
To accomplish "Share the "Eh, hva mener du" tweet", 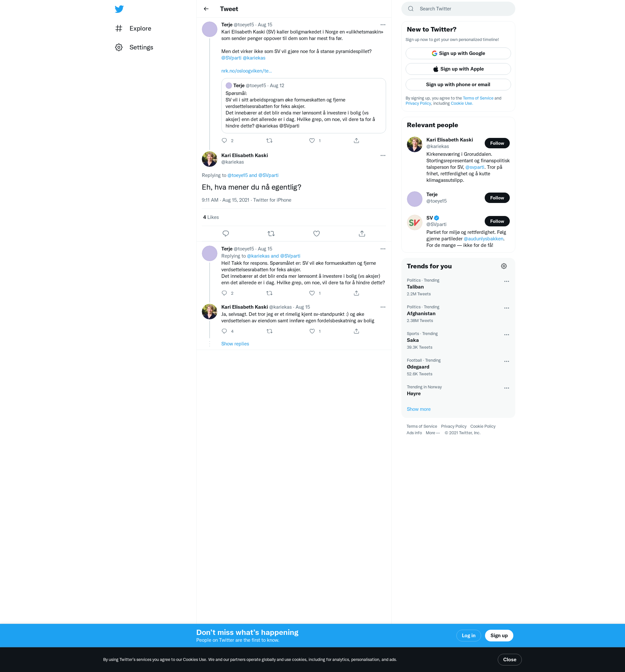I will coord(362,234).
